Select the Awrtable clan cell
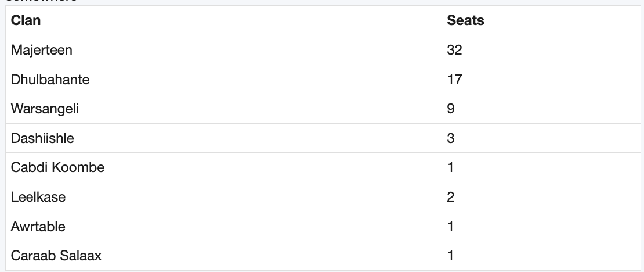The width and height of the screenshot is (644, 272). tap(223, 227)
